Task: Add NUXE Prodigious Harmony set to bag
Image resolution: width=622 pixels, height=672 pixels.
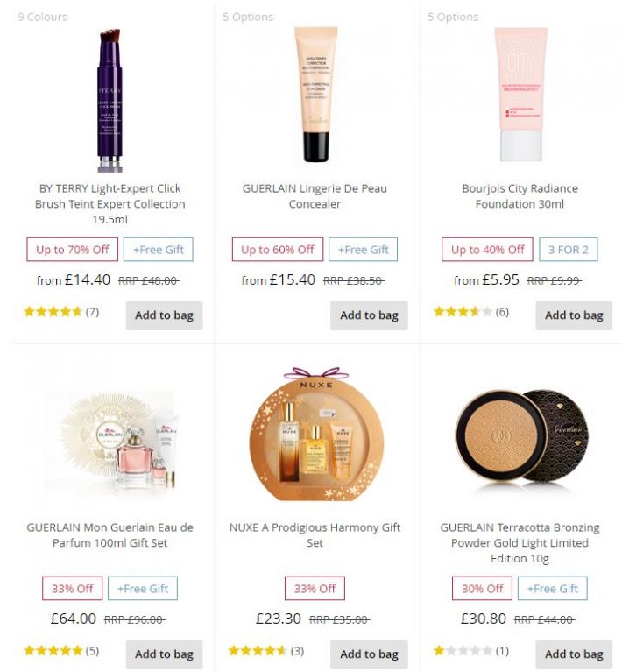Action: tap(369, 654)
